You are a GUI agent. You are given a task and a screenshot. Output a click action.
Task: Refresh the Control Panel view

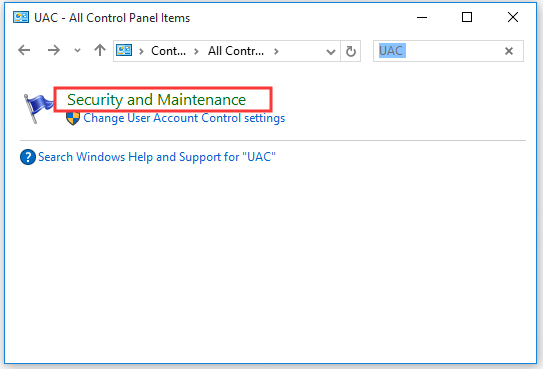coord(351,51)
